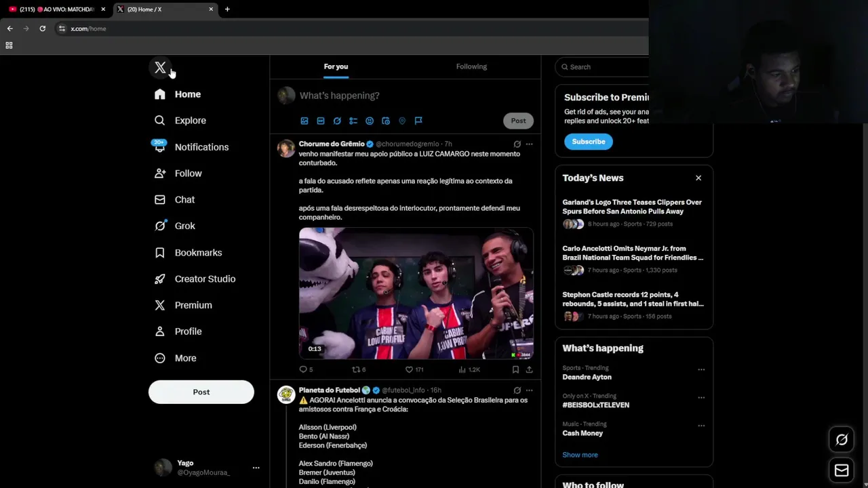Open options for #BEISBOLxTELEVEN trend
The image size is (868, 488).
point(701,397)
